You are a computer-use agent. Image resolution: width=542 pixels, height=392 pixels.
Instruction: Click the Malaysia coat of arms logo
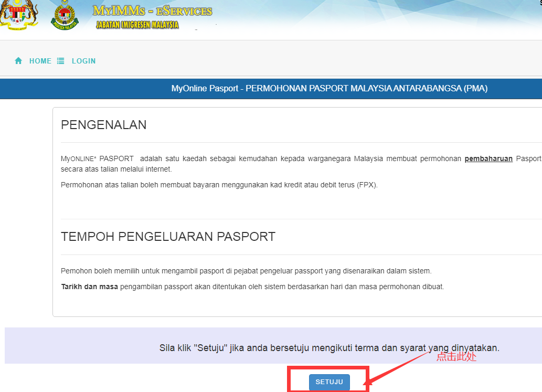pos(18,15)
